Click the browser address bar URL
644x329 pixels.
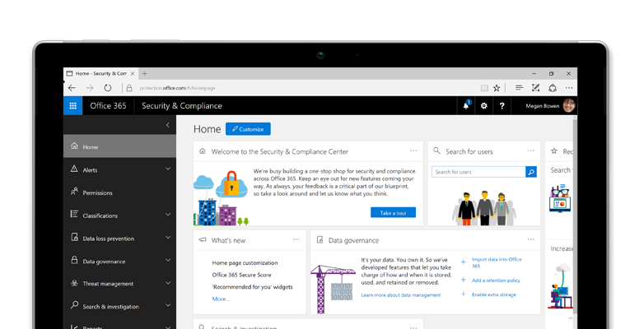177,88
